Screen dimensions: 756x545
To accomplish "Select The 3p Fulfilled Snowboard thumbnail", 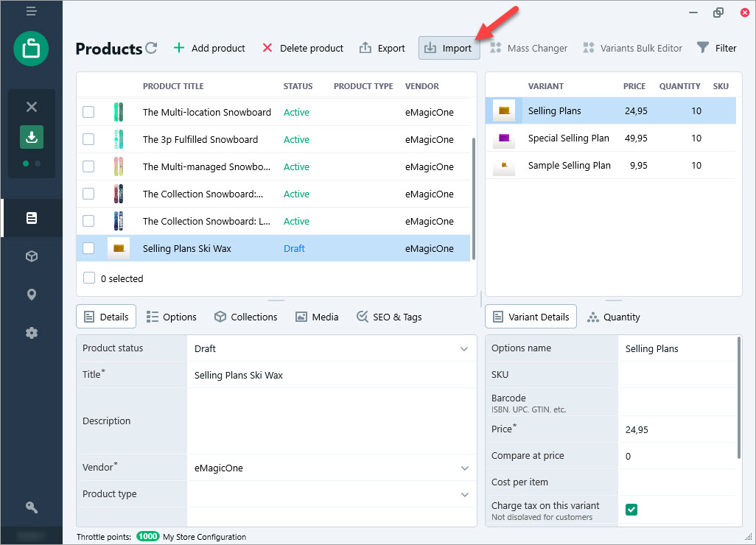I will [x=119, y=139].
